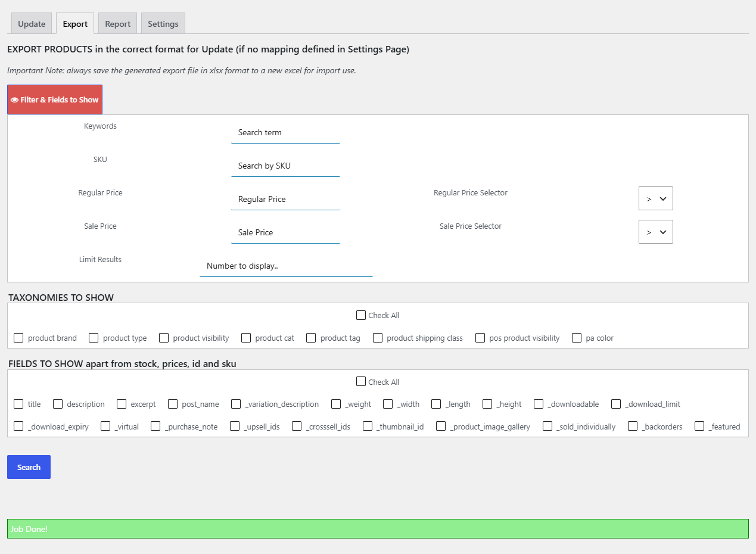
Task: Check the pa color checkbox
Action: [577, 338]
